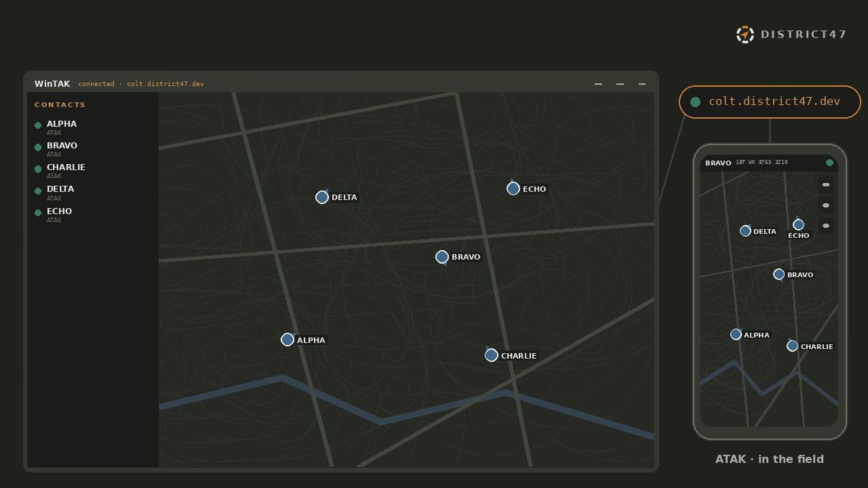The image size is (868, 488).
Task: Tap the DELTA marker on the phone map
Action: click(x=745, y=231)
